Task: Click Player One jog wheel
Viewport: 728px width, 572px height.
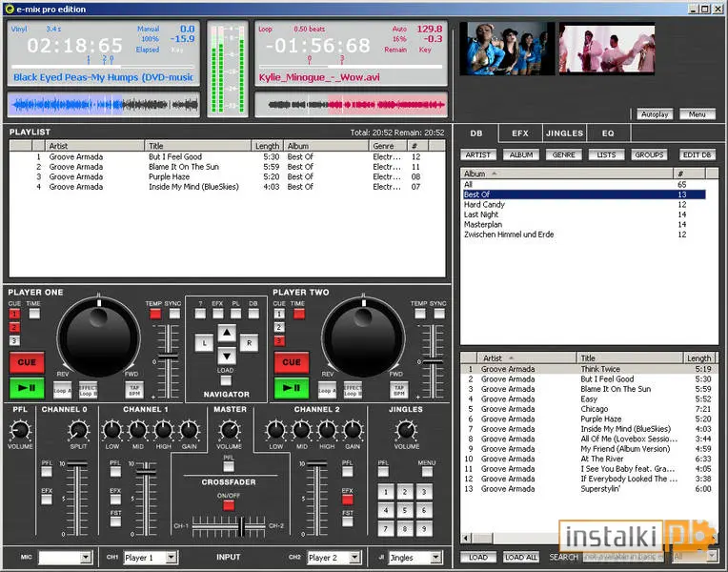Action: [98, 337]
